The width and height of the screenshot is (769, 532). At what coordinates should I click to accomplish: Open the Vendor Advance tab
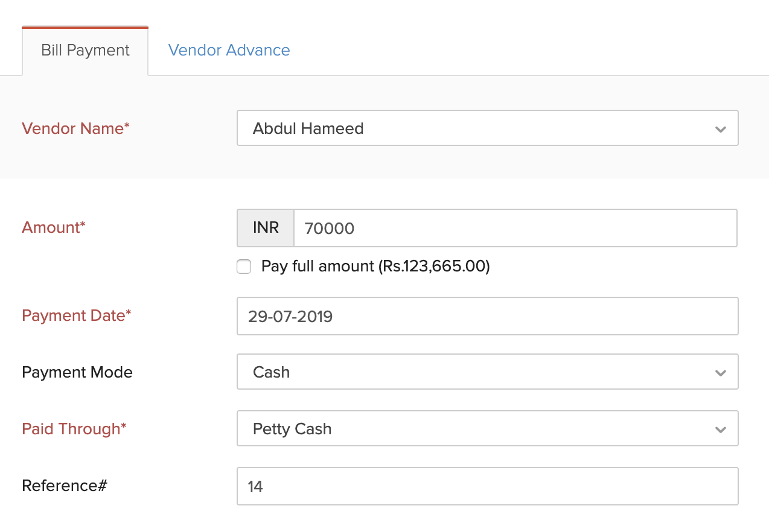229,50
